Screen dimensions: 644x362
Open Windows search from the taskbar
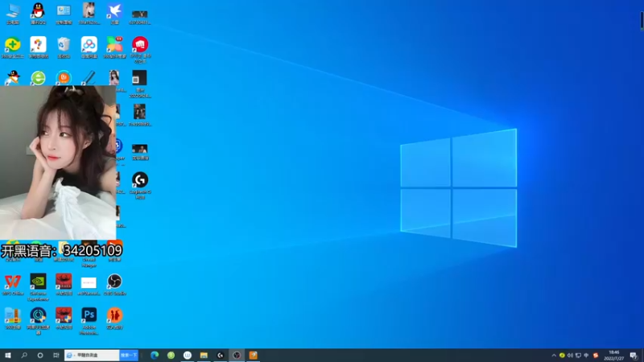(24, 356)
